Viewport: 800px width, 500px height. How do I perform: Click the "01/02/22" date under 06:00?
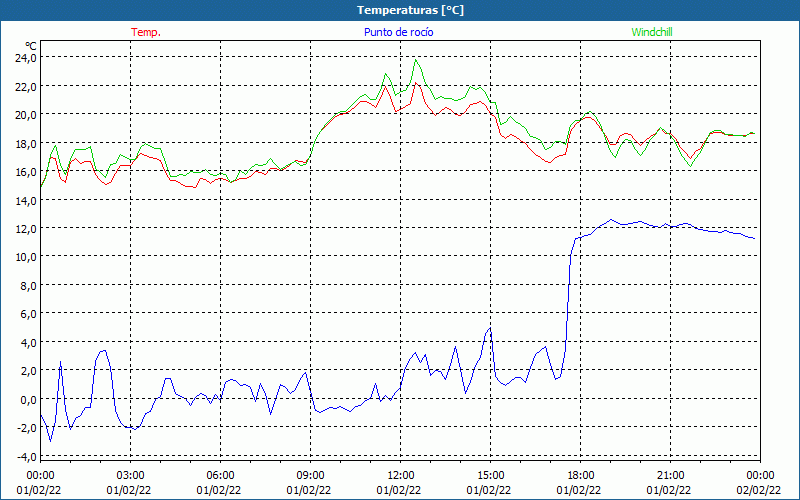point(219,490)
